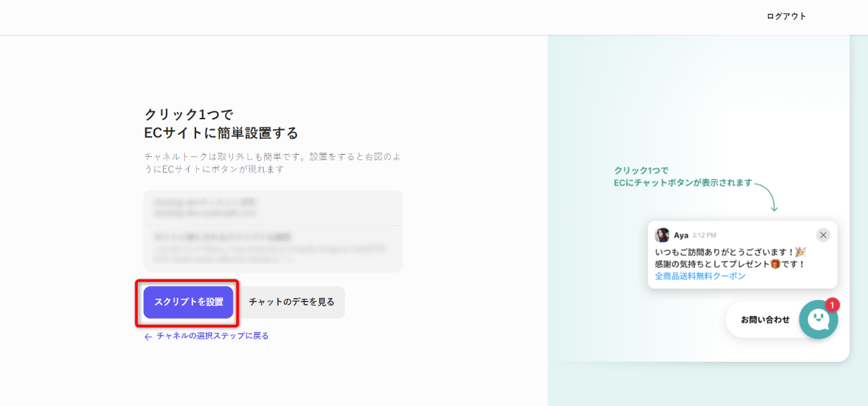Click green ECにチャットボタンが表示されます caption
The width and height of the screenshot is (868, 406).
pyautogui.click(x=683, y=182)
